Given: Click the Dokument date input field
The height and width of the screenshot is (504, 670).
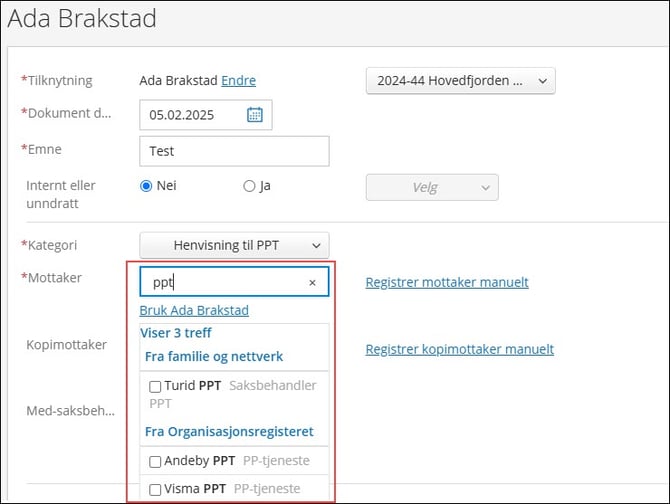Looking at the screenshot, I should click(194, 115).
